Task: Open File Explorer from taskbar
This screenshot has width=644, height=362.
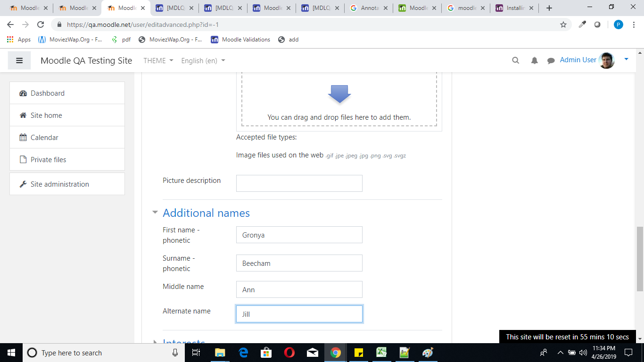Action: (220, 353)
